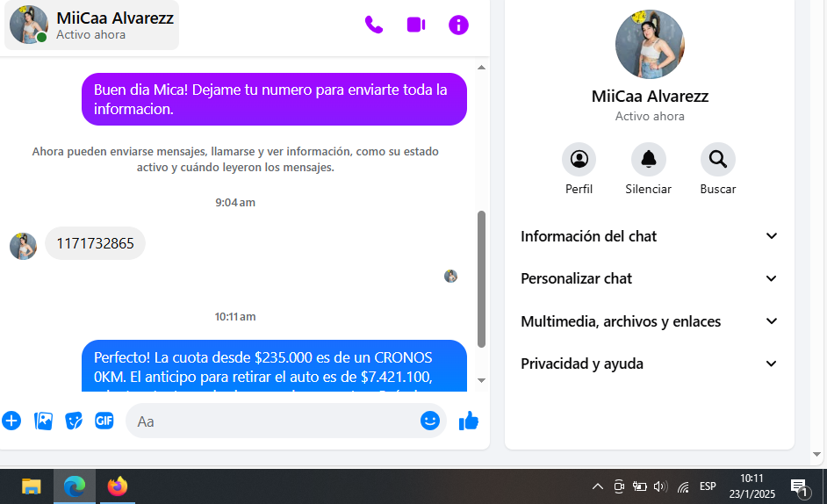Open the emoji picker in message box
Image resolution: width=827 pixels, height=504 pixels.
click(429, 421)
